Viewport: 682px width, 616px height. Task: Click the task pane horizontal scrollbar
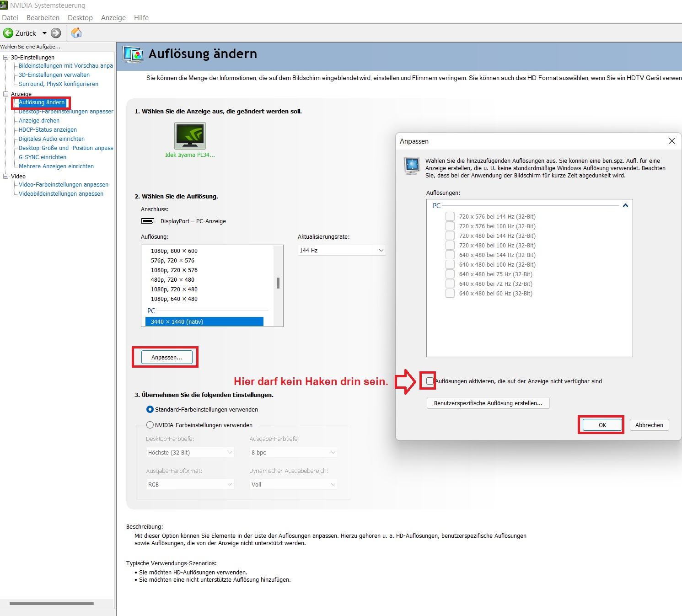pyautogui.click(x=52, y=604)
